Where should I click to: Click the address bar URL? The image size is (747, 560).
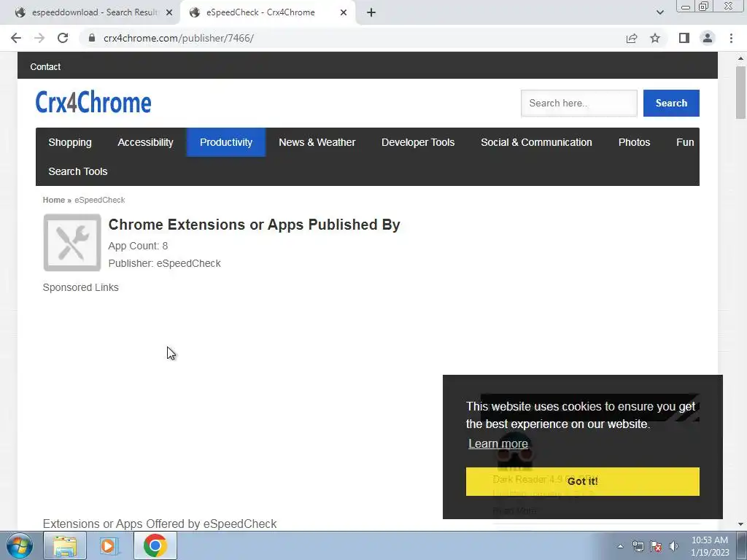coord(179,38)
